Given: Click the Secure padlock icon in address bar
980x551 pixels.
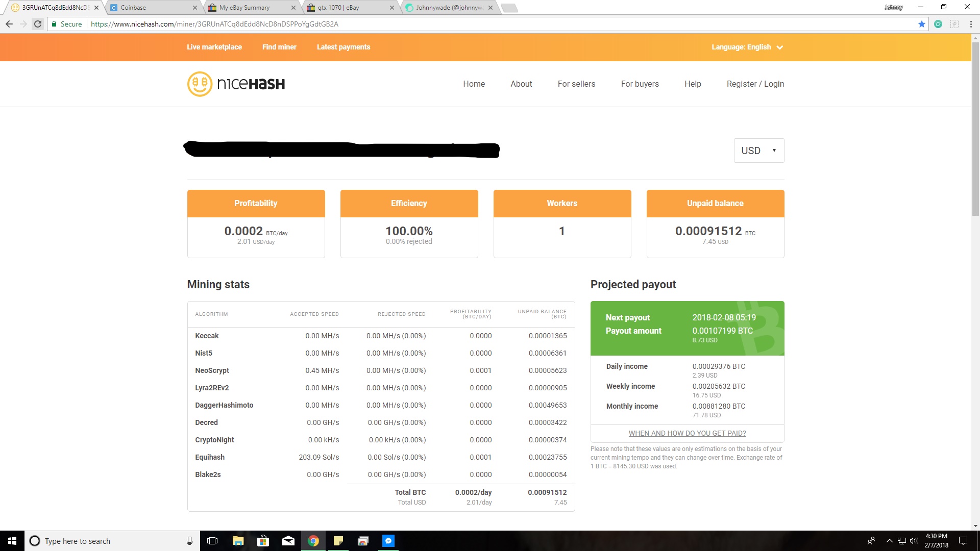Looking at the screenshot, I should click(x=54, y=23).
